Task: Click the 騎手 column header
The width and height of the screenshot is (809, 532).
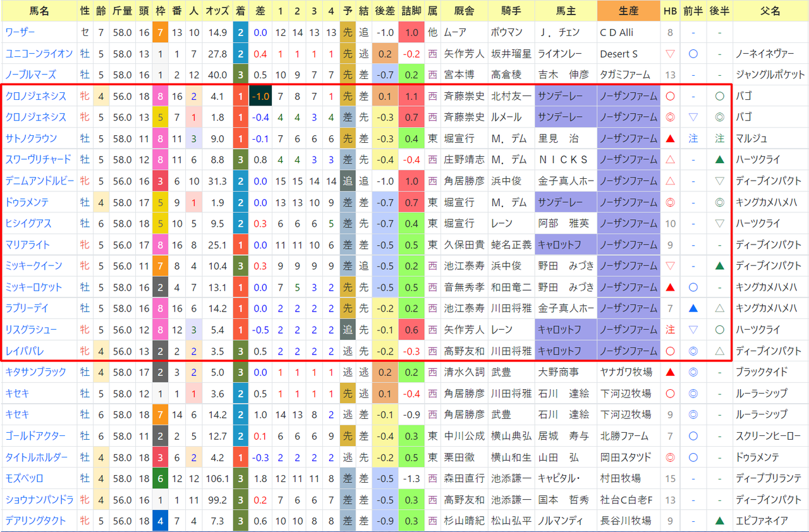Action: (511, 11)
